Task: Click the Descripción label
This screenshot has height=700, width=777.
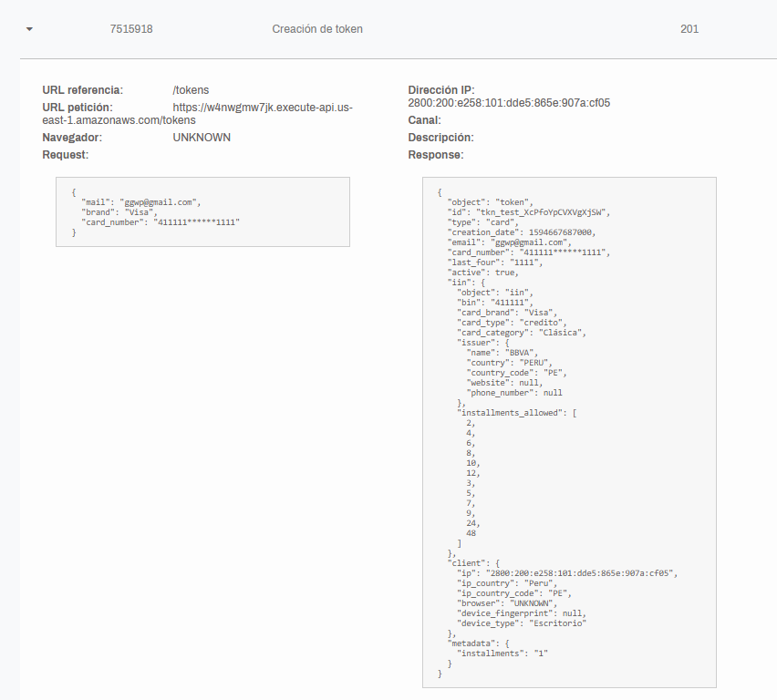Action: 440,138
